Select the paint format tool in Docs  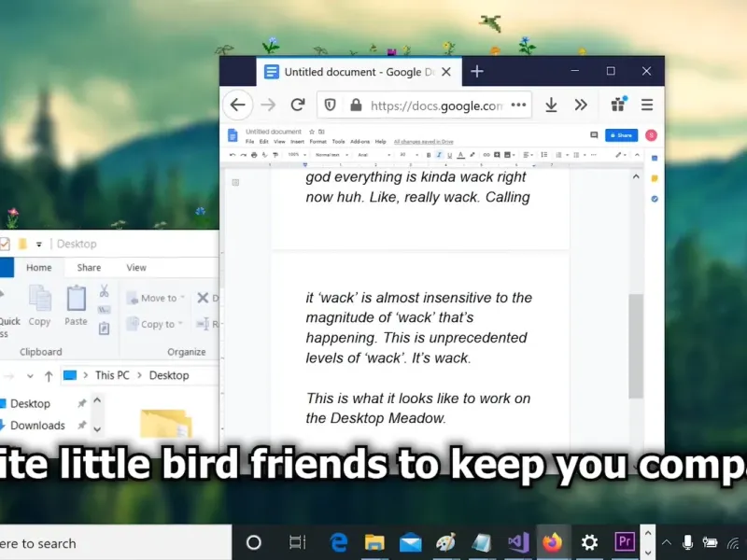point(275,155)
